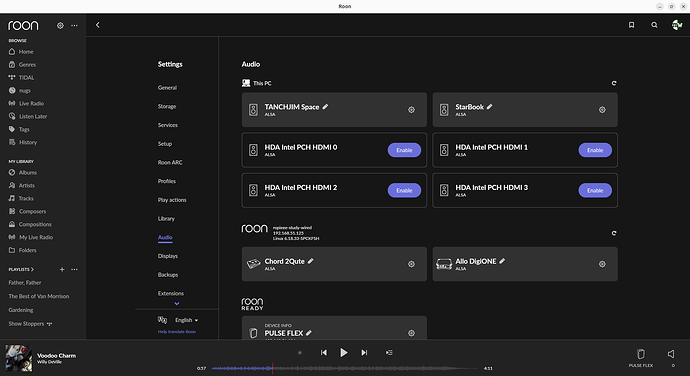
Task: Expand the Playlists section header
Action: click(x=21, y=269)
